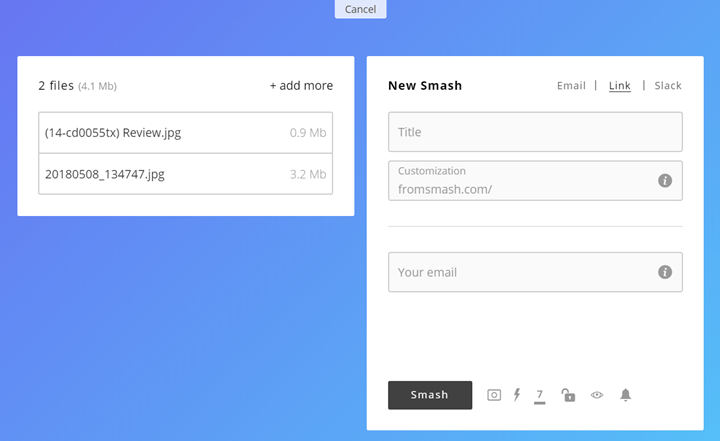The width and height of the screenshot is (720, 441).
Task: Switch to the Slack tab
Action: [x=668, y=85]
